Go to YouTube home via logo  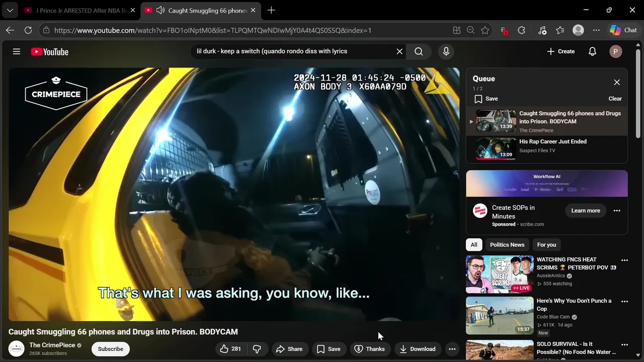49,52
